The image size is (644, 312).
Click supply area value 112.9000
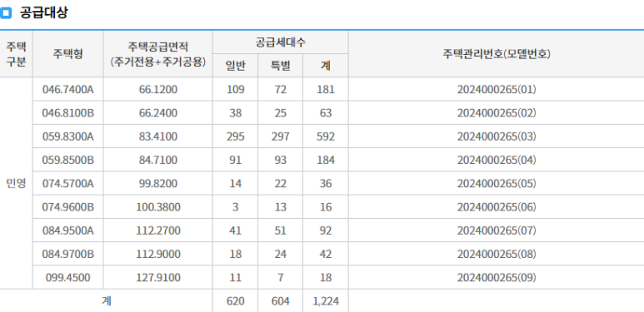pos(158,255)
